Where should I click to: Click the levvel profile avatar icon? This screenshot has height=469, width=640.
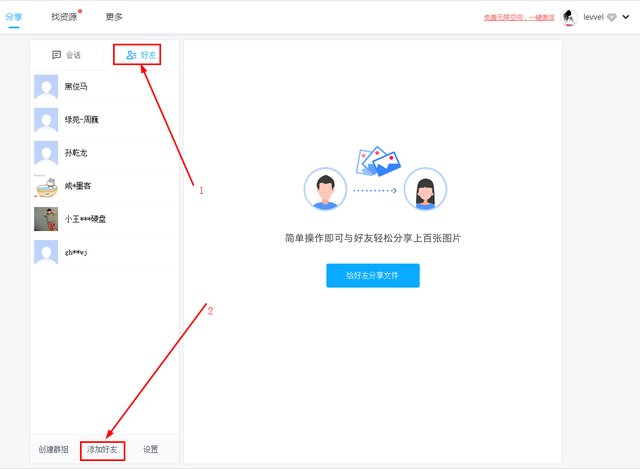pyautogui.click(x=570, y=17)
